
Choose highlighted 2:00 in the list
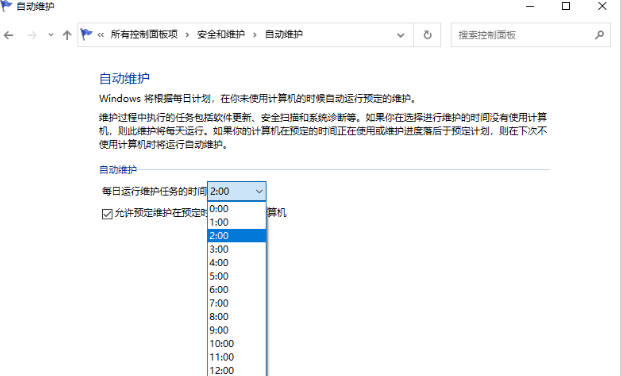[237, 236]
